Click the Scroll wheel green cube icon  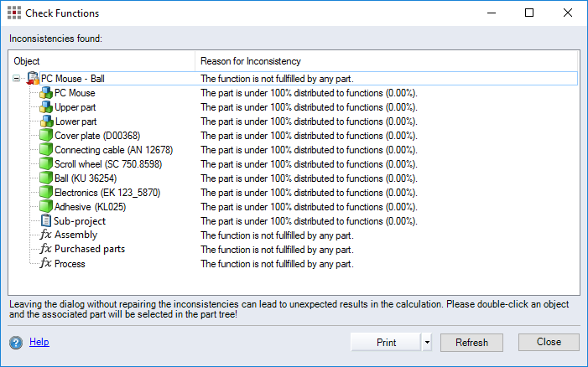click(46, 164)
